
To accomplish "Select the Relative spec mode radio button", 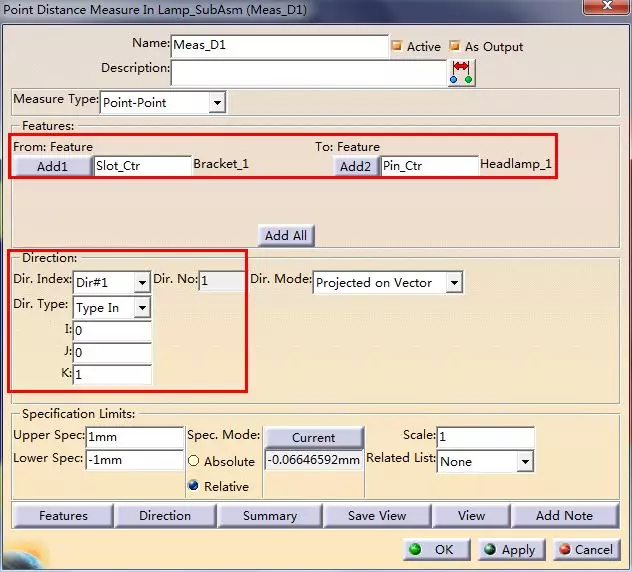I will coord(194,486).
